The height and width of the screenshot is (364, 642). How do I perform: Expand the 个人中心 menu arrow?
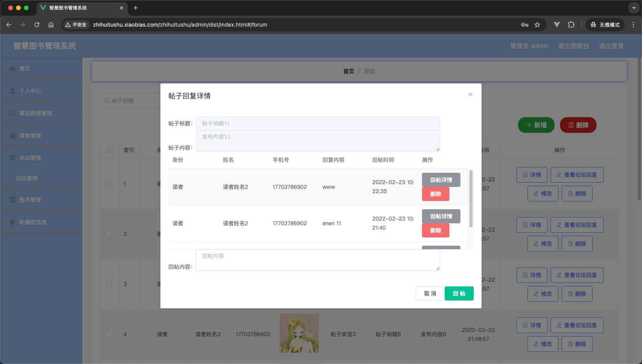point(72,91)
